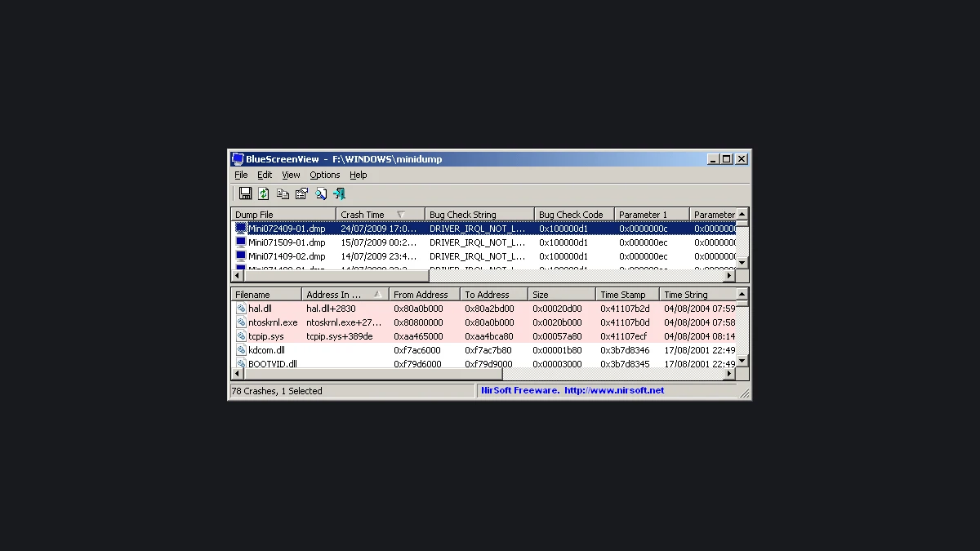Click the BlueScreenView title bar app icon

238,159
